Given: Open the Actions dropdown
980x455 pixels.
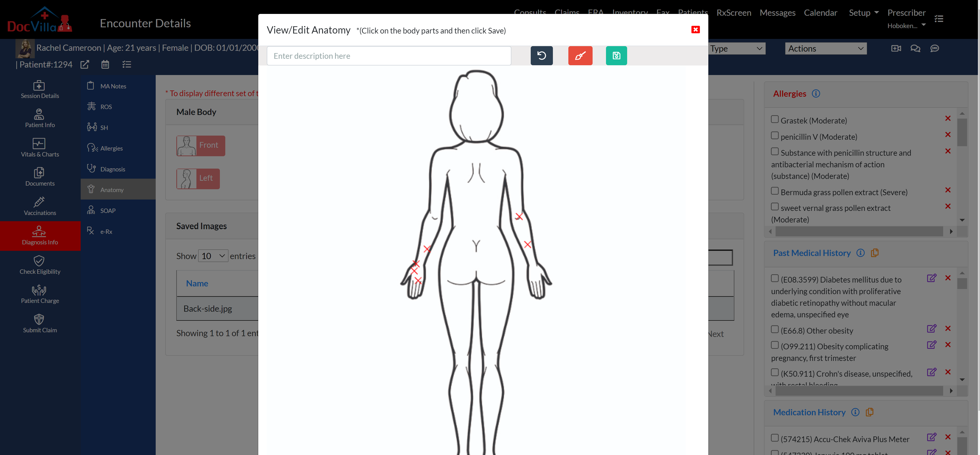Looking at the screenshot, I should pyautogui.click(x=825, y=48).
